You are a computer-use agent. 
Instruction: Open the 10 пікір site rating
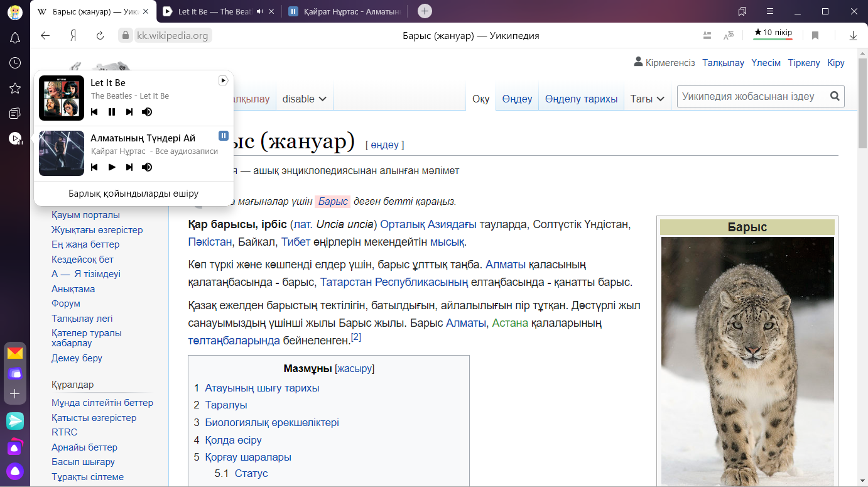tap(773, 33)
